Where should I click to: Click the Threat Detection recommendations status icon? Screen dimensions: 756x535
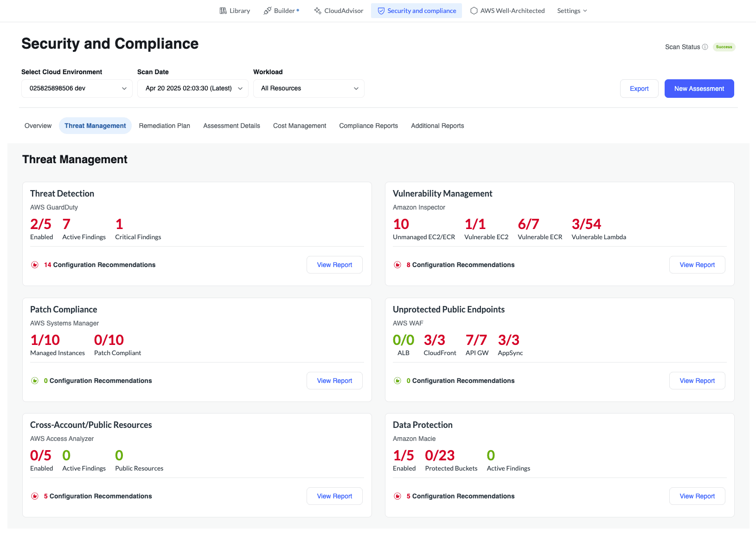click(35, 265)
